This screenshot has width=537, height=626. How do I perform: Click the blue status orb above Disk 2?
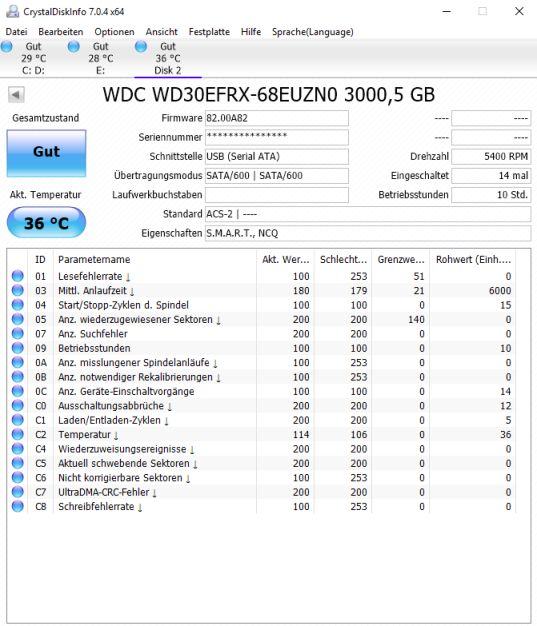click(141, 46)
